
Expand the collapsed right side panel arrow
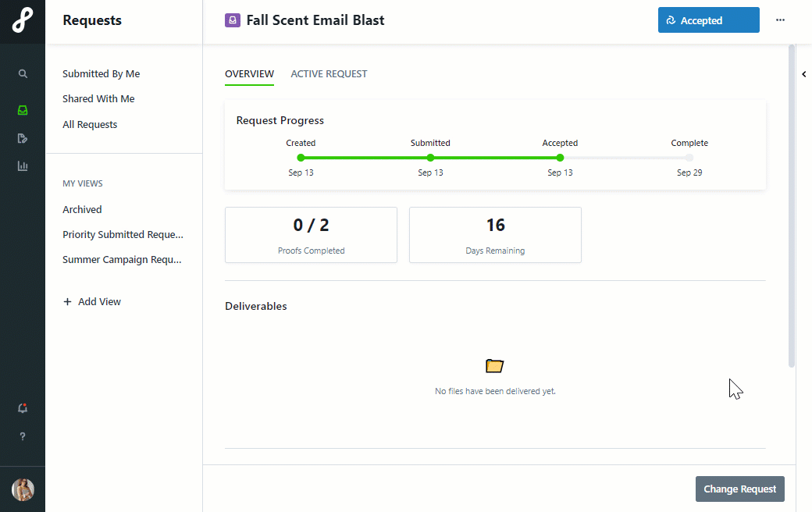pyautogui.click(x=804, y=74)
